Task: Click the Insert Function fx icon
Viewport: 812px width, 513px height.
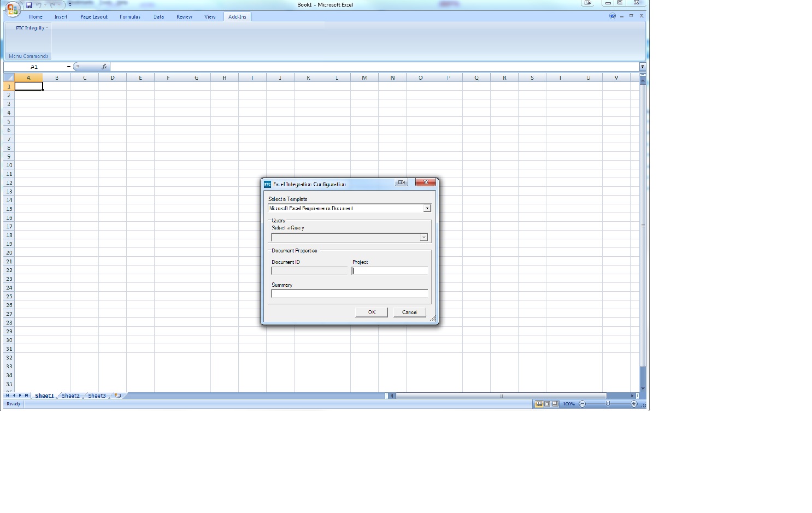Action: click(x=104, y=67)
